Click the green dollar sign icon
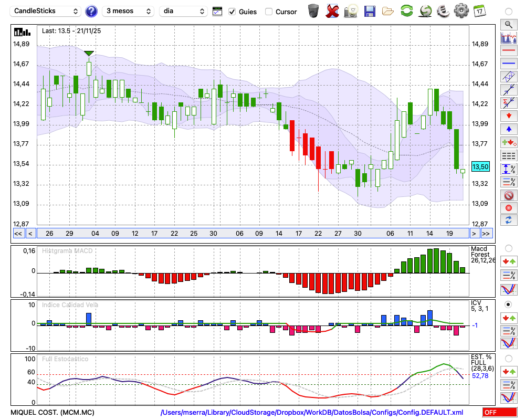Viewport: 525px width, 420px height. (x=426, y=11)
